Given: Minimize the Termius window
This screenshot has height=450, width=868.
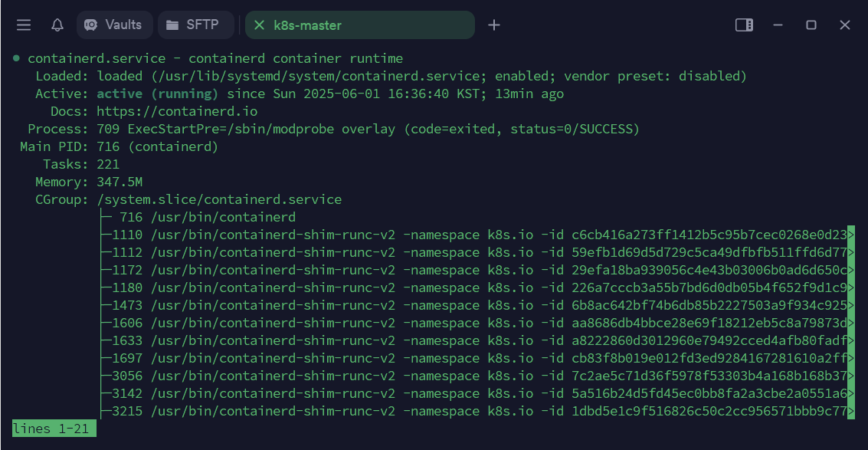Looking at the screenshot, I should click(x=778, y=25).
